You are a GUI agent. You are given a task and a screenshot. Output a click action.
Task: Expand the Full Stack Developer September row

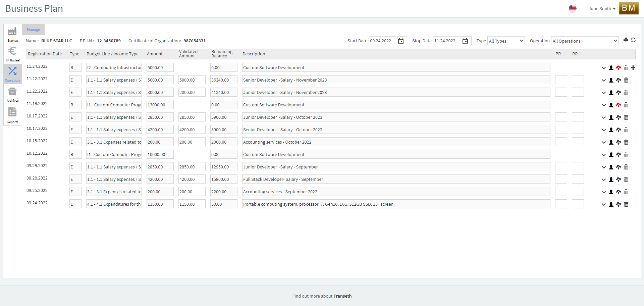click(x=604, y=180)
